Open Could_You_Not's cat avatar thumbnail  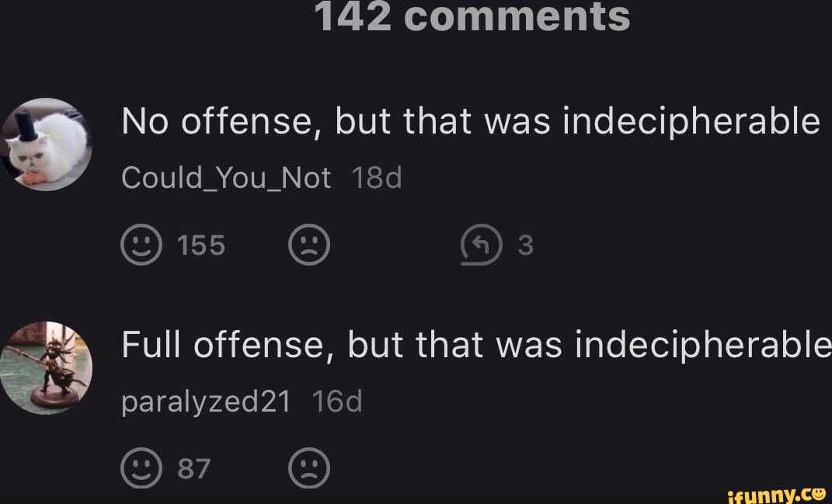click(x=47, y=146)
